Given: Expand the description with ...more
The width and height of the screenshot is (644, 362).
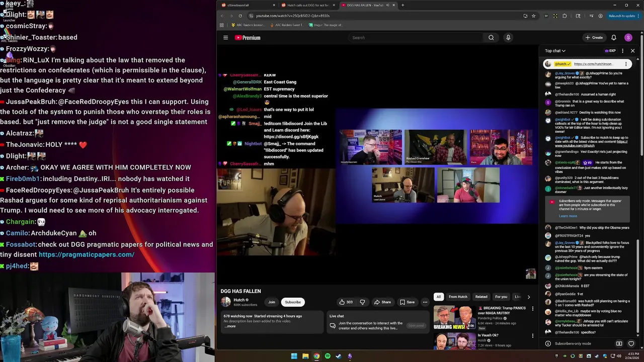Looking at the screenshot, I should 230,326.
